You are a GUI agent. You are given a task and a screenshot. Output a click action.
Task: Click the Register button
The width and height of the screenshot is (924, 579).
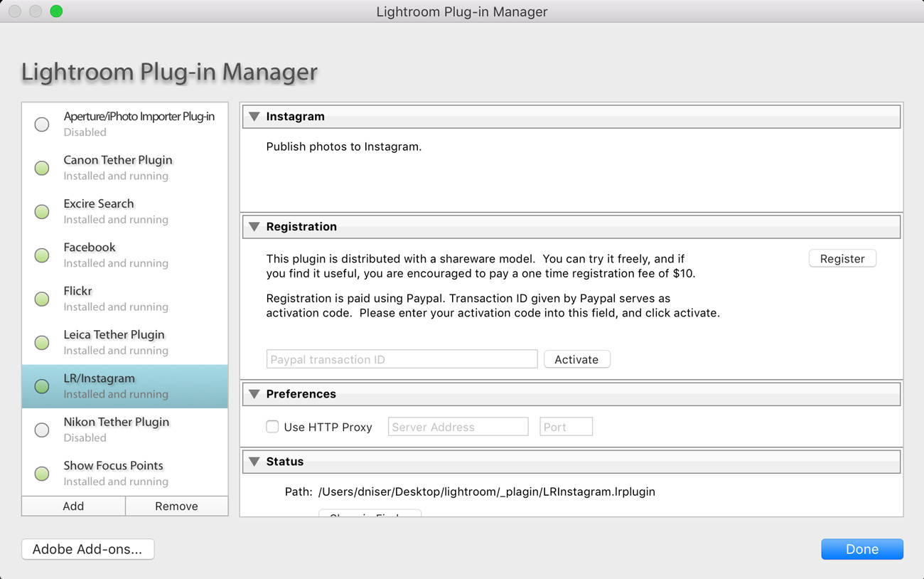[x=842, y=259]
